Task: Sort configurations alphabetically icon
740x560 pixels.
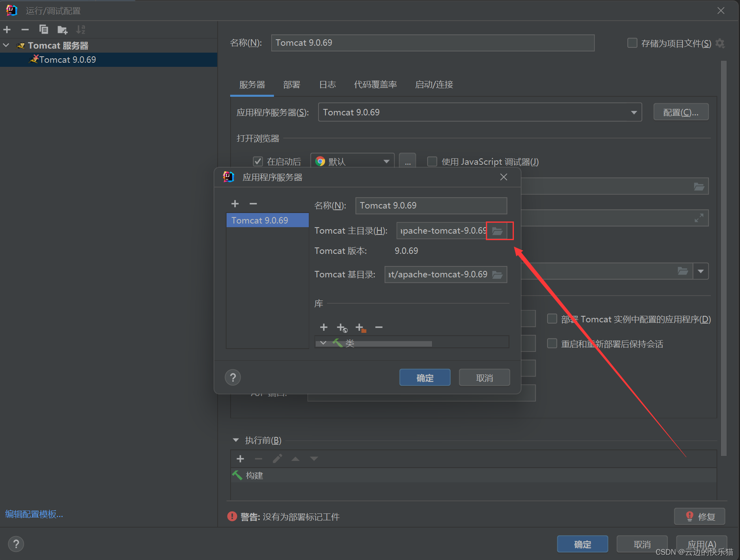Action: (81, 30)
